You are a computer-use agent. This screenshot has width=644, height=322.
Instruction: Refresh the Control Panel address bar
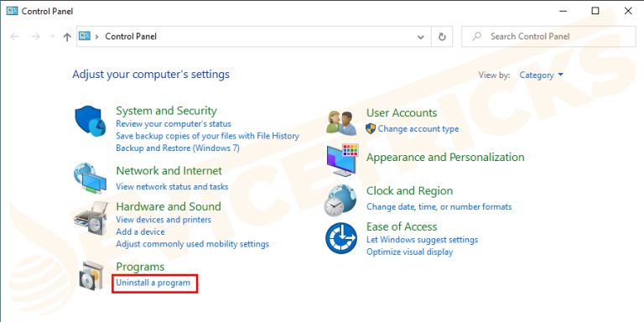442,37
